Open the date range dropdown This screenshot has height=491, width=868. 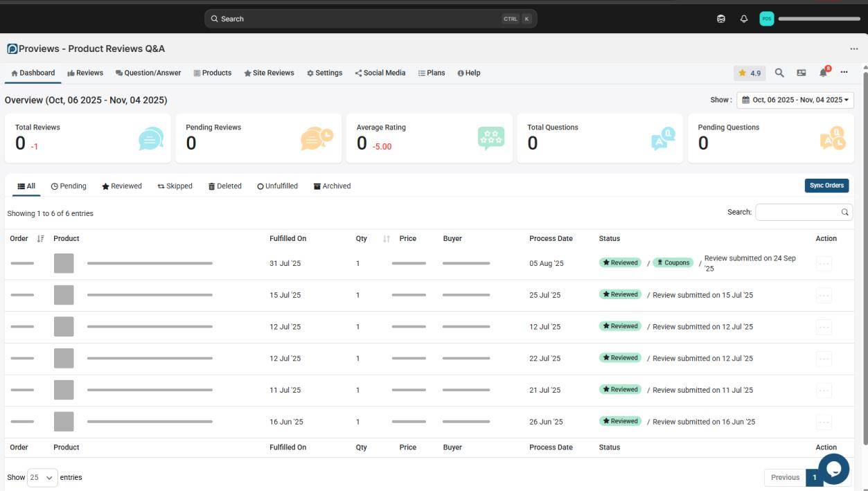tap(795, 100)
